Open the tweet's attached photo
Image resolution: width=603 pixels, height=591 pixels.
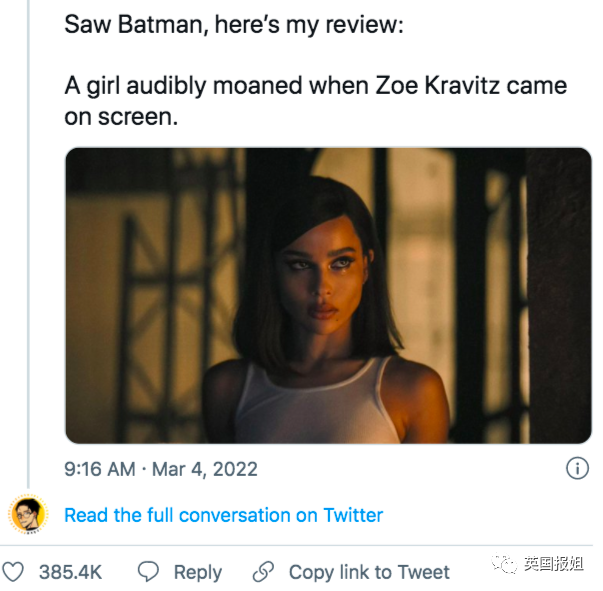pyautogui.click(x=328, y=295)
